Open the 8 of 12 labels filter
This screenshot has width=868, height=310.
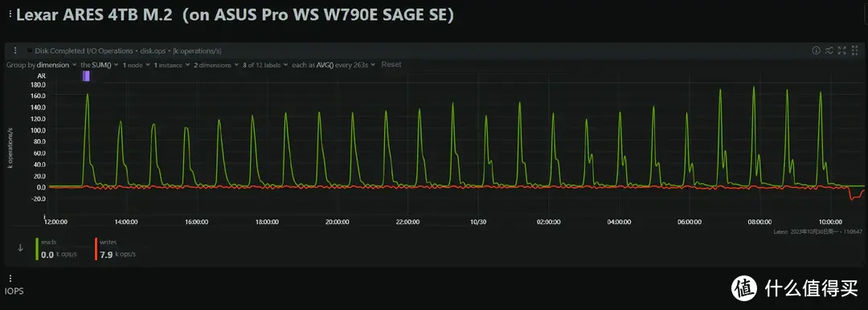tap(265, 65)
